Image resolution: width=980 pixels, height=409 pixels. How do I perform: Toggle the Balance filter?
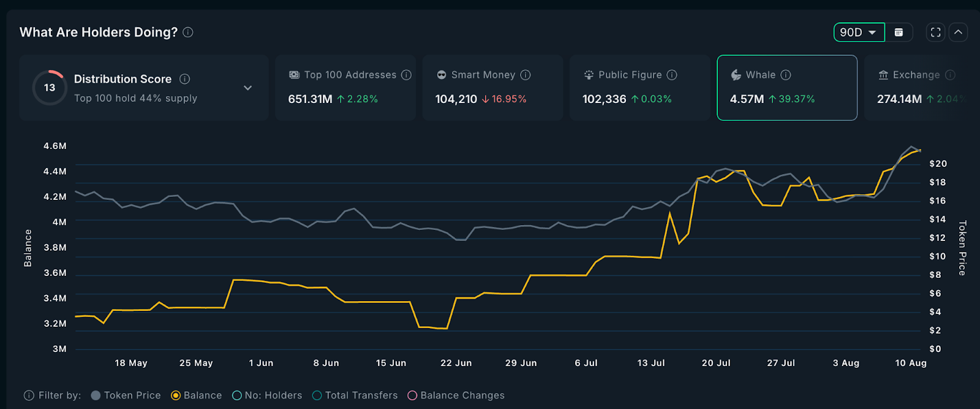pos(196,396)
